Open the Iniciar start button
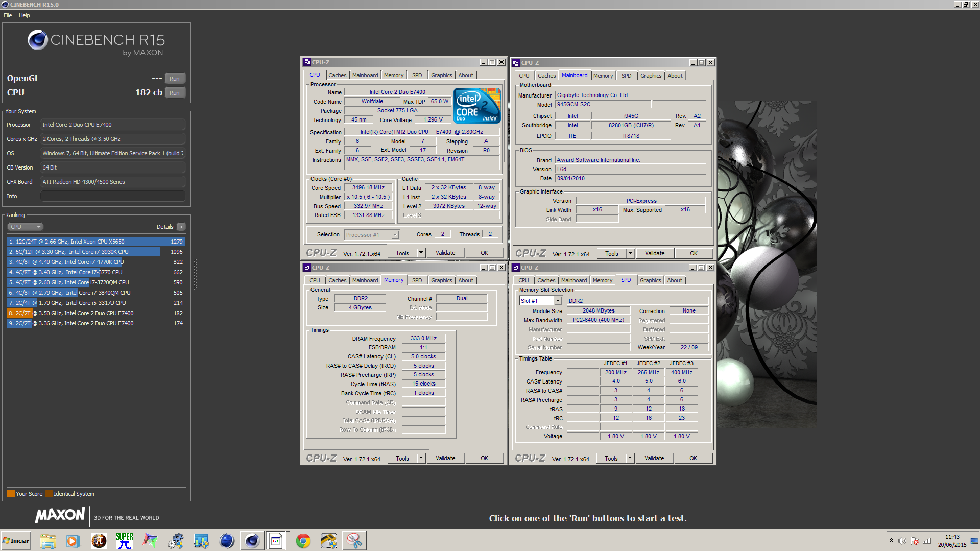Screen dimensions: 980x551 coord(16,541)
